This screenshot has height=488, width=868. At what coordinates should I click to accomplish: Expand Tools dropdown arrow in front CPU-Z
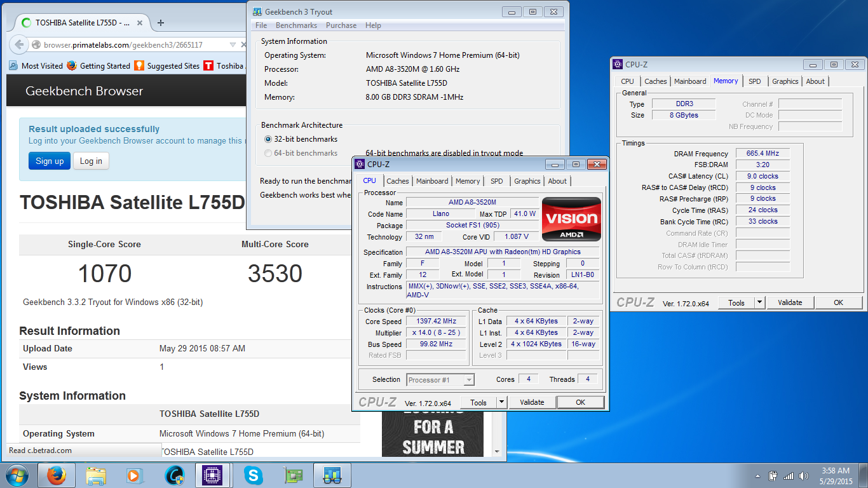[501, 402]
